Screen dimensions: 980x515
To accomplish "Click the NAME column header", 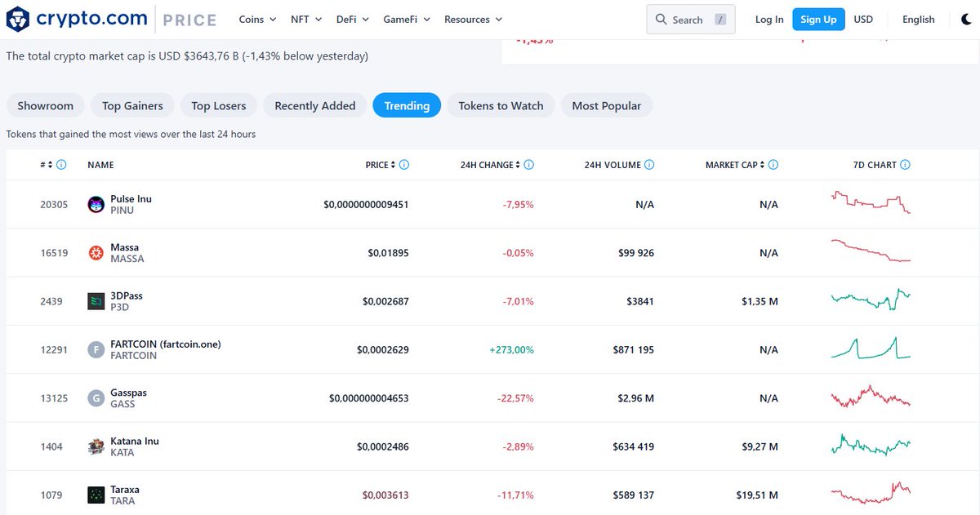I will point(100,165).
